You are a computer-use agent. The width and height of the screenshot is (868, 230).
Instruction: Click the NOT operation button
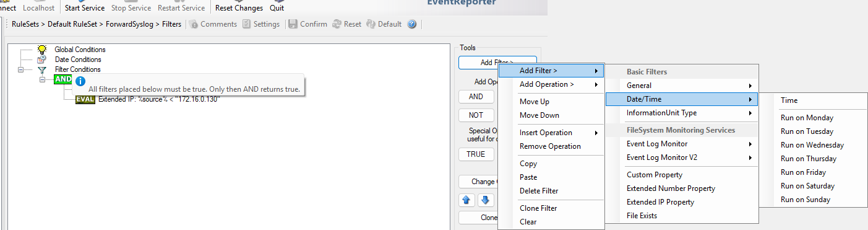point(476,115)
